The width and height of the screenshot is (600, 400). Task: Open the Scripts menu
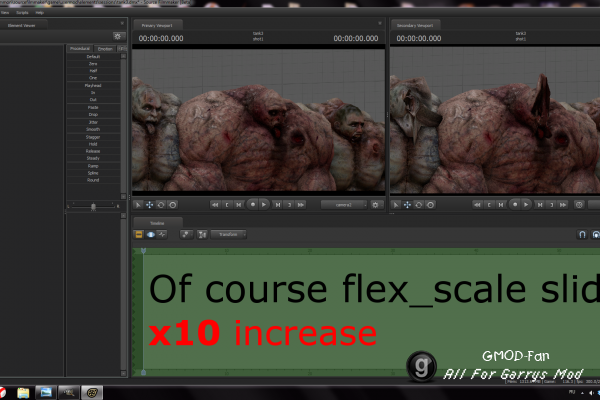click(22, 13)
